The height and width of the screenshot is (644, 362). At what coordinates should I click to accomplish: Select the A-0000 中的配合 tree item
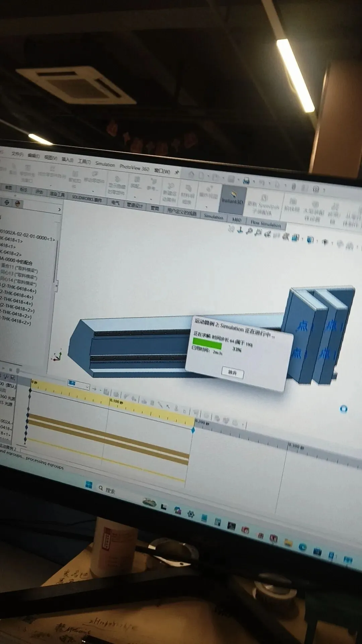(16, 261)
